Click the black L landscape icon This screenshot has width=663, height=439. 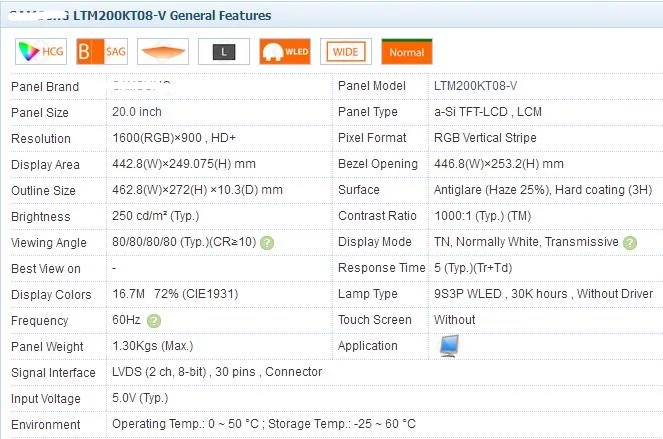click(224, 52)
